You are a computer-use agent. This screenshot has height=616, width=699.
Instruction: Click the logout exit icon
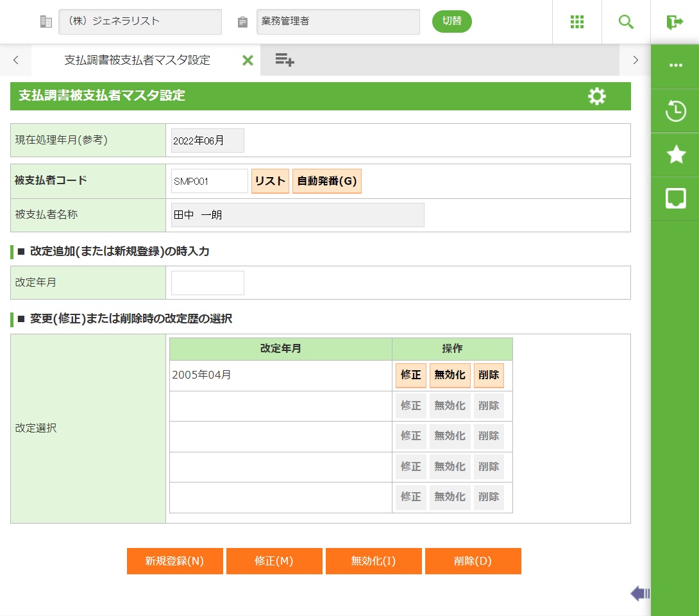coord(675,22)
